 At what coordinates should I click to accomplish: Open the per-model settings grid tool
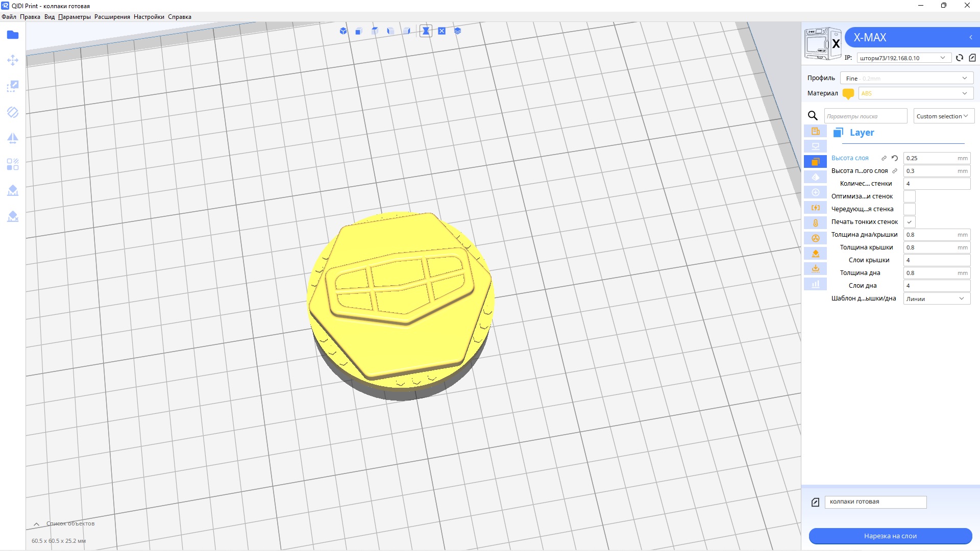point(13,164)
